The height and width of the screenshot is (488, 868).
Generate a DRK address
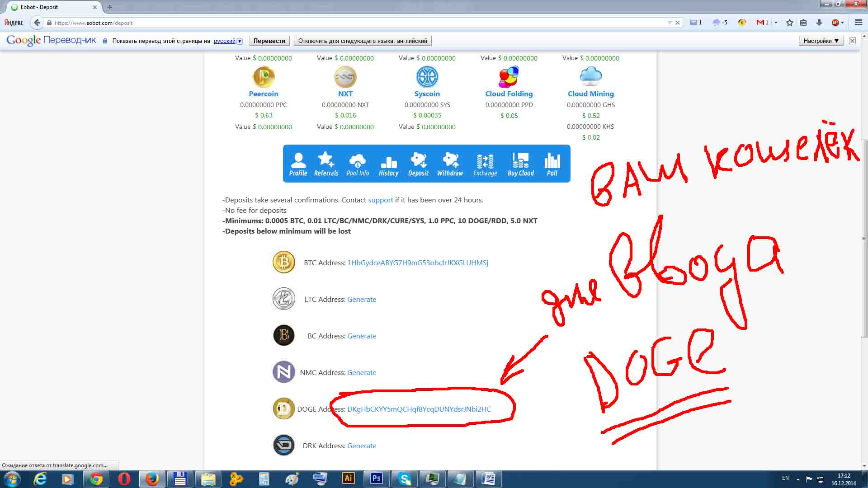tap(362, 446)
